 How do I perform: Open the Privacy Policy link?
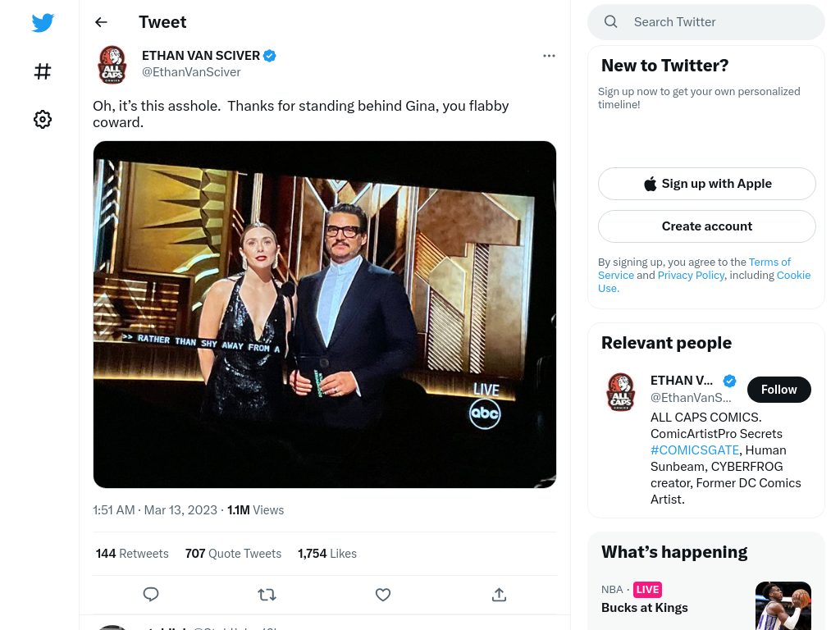pos(691,275)
